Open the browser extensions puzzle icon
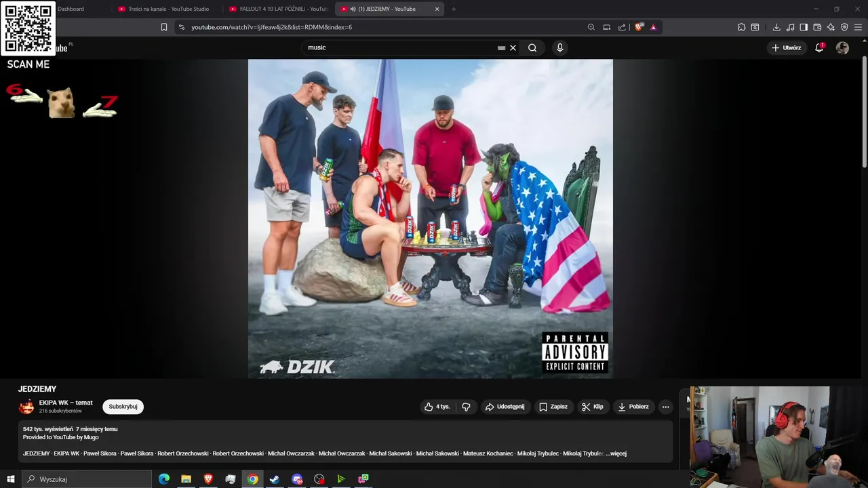The height and width of the screenshot is (488, 868). click(741, 27)
